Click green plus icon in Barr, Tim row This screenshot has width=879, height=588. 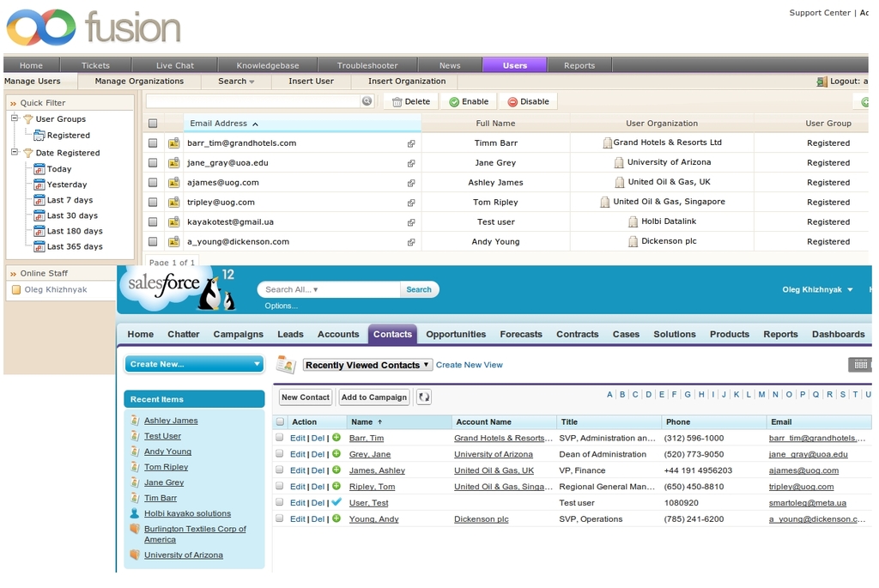coord(336,438)
